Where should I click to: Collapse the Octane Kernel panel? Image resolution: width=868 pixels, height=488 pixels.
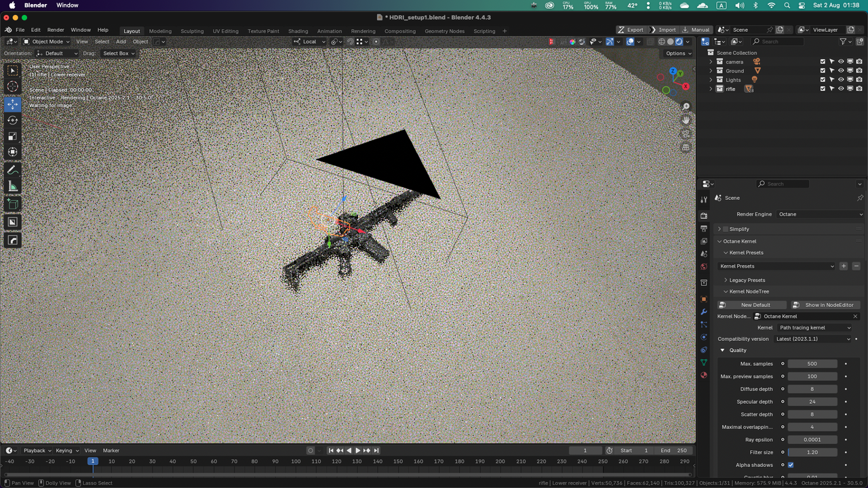click(x=719, y=241)
